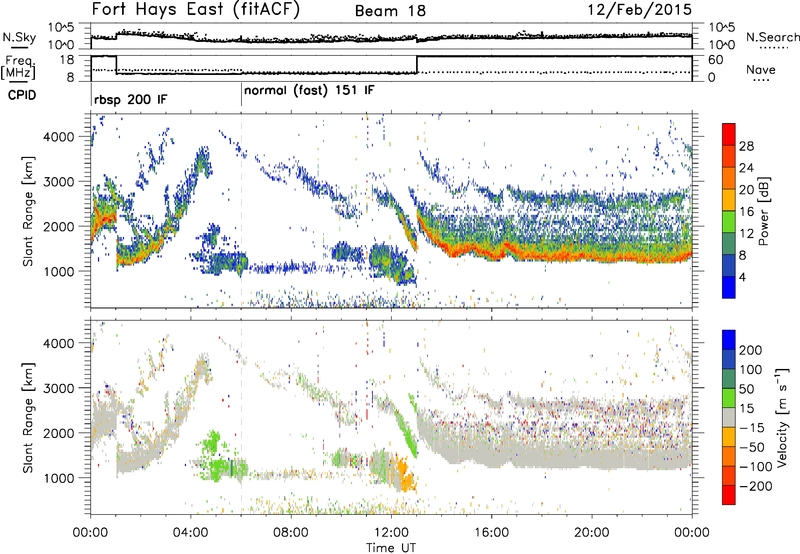The height and width of the screenshot is (554, 800).
Task: Click the '1000' tick on velocity panel
Action: [x=58, y=477]
